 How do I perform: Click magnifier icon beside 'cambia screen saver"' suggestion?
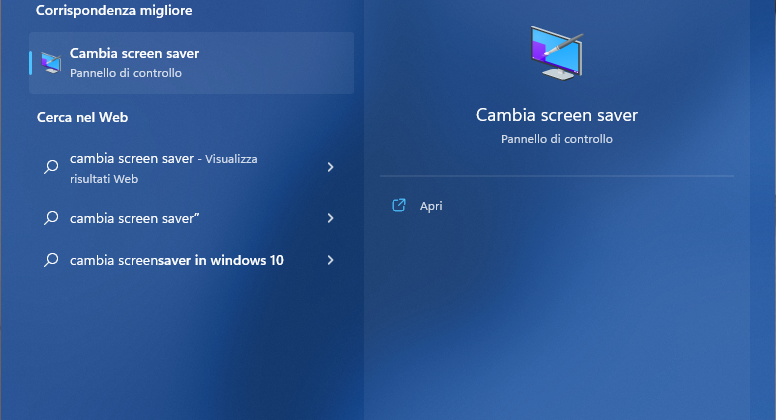click(x=51, y=218)
